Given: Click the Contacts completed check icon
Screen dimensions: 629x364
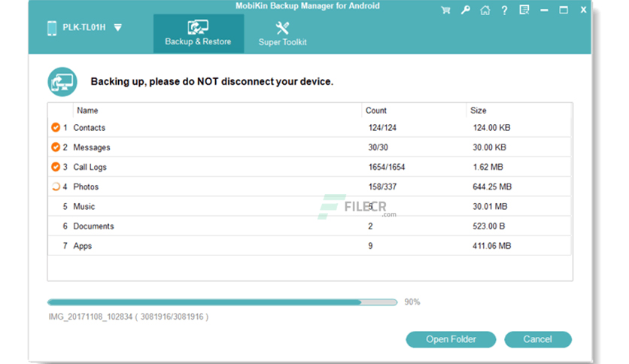Looking at the screenshot, I should pos(56,128).
